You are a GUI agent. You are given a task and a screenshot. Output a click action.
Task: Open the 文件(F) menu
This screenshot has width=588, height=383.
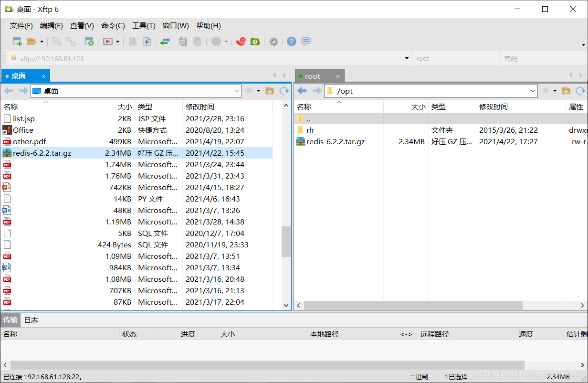pyautogui.click(x=21, y=26)
